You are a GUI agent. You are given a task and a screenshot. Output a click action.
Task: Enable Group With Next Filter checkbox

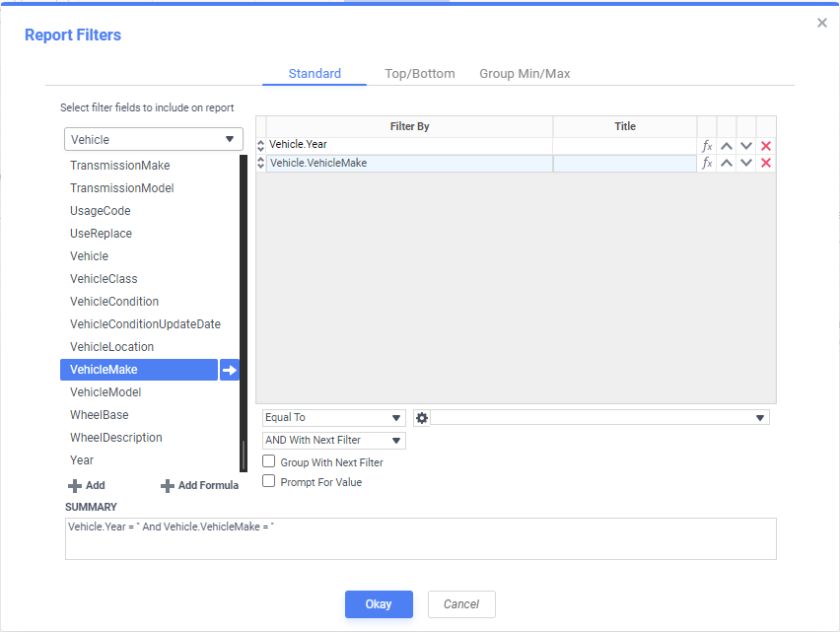(269, 461)
